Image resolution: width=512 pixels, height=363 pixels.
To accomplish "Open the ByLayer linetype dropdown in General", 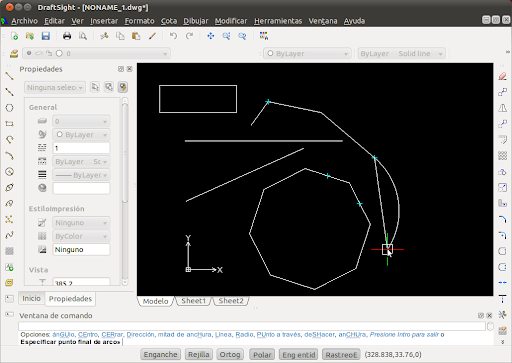I will [x=81, y=162].
